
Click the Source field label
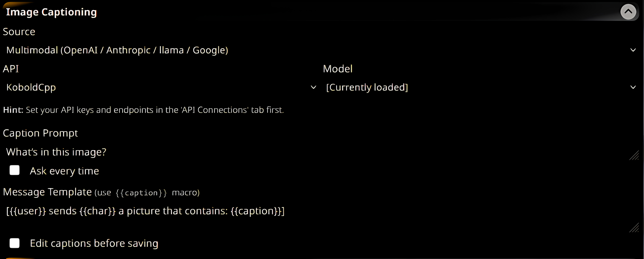point(19,32)
